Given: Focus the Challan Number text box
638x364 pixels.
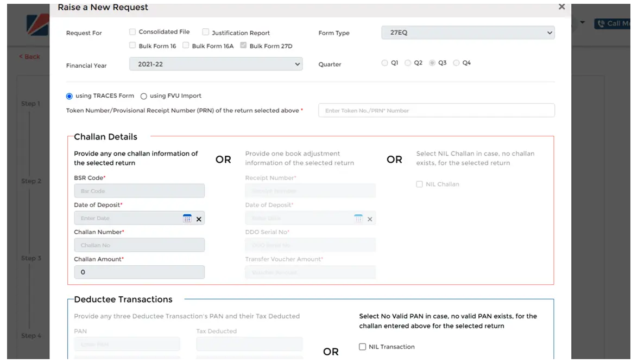Looking at the screenshot, I should (139, 245).
